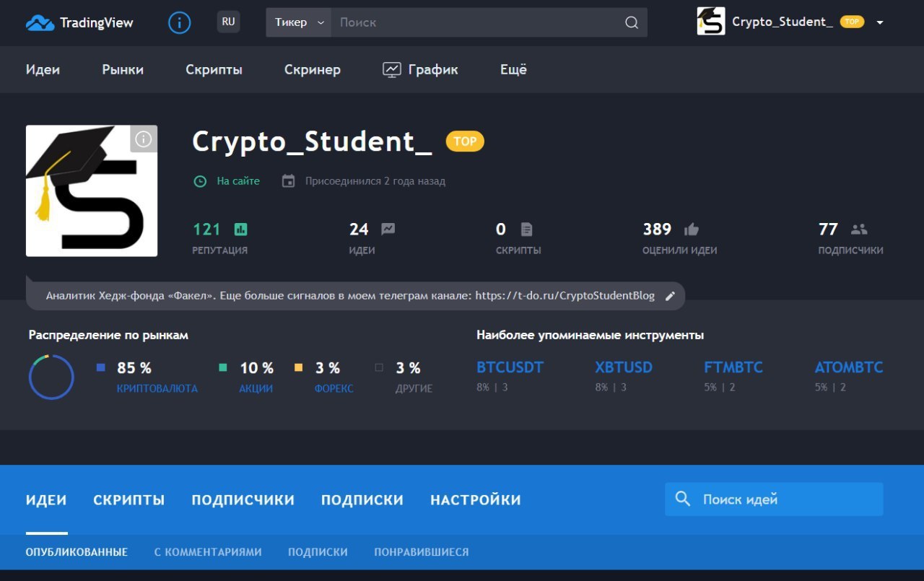Screen dimensions: 924x581
Task: Click the yellow TOP badge beside profile name
Action: point(465,141)
